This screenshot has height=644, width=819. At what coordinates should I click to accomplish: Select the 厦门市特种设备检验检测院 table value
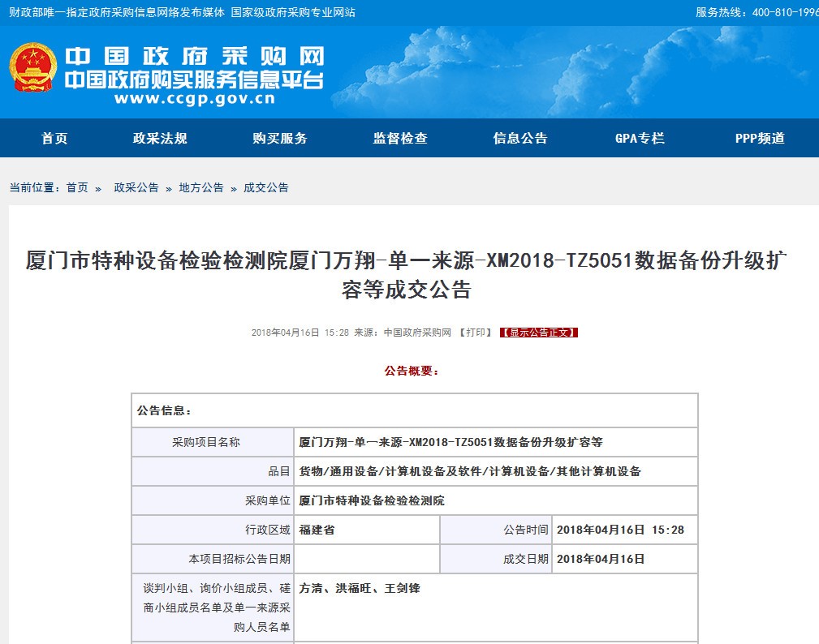(x=496, y=500)
